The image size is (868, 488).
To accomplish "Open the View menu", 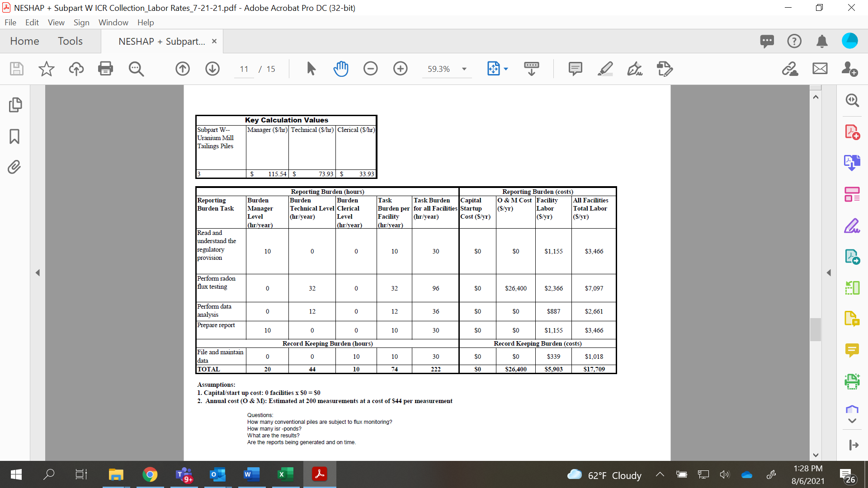I will [x=56, y=23].
